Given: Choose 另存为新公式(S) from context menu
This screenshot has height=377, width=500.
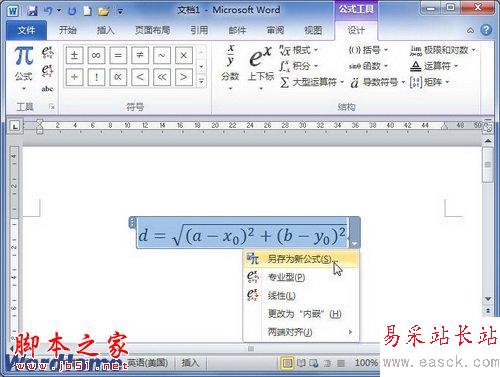Looking at the screenshot, I should pos(301,259).
